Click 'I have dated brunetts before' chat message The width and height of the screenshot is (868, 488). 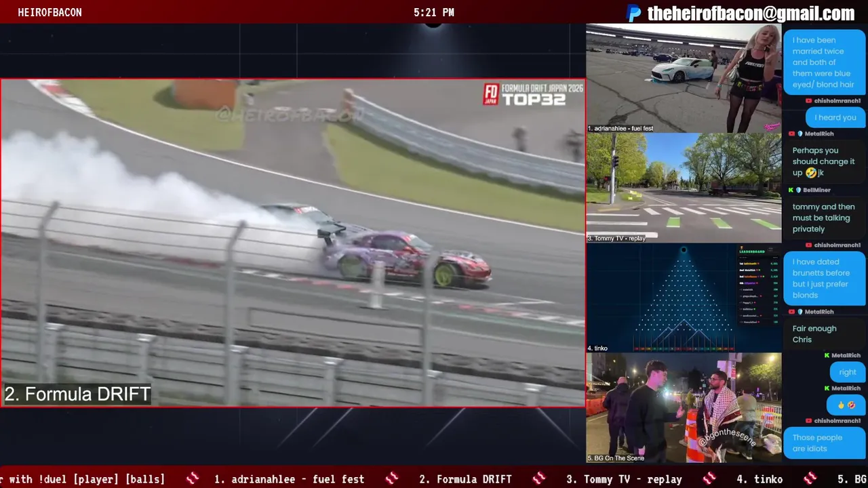click(824, 279)
